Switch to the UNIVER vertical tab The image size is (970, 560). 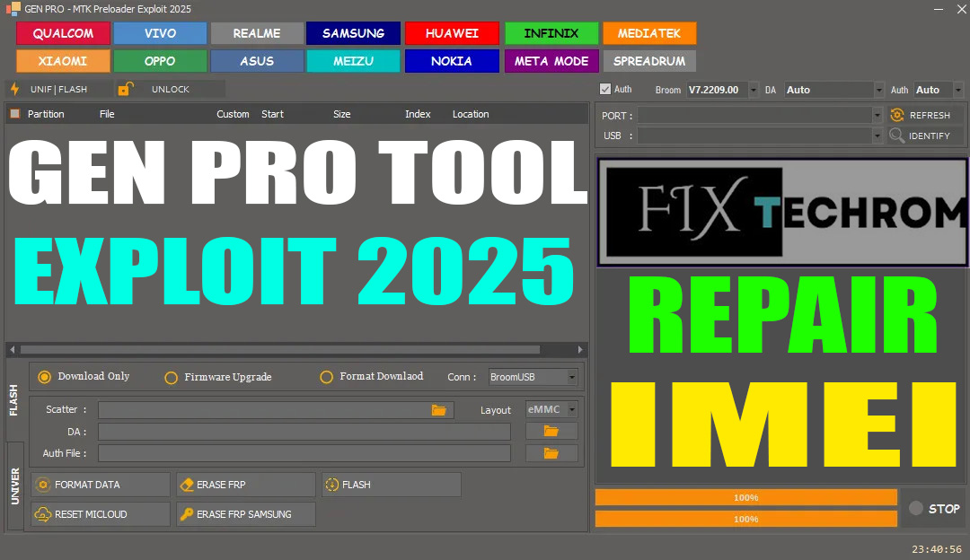coord(15,486)
